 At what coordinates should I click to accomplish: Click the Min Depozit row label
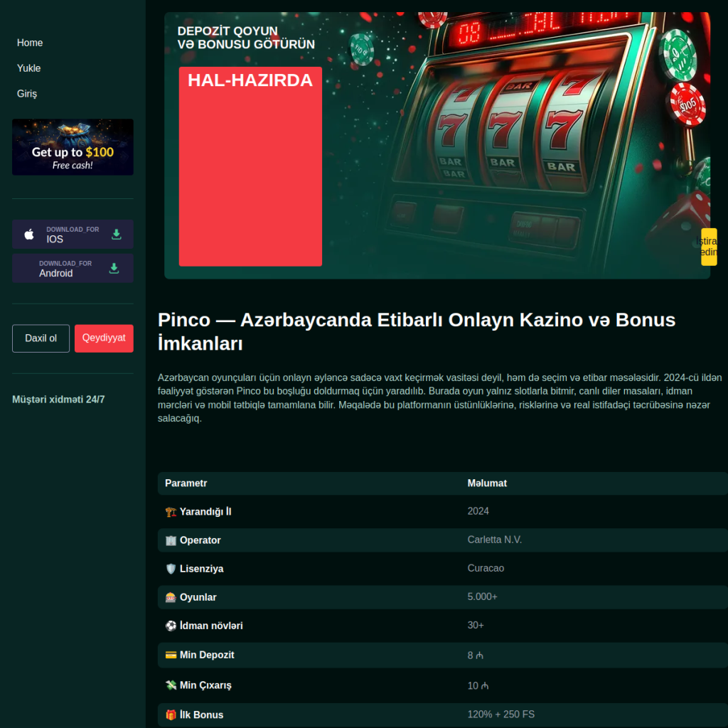pos(207,655)
